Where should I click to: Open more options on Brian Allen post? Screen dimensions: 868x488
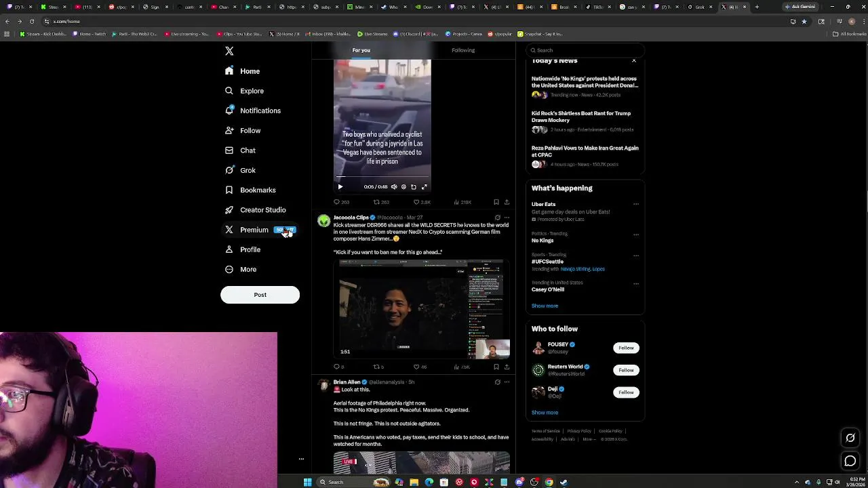507,382
